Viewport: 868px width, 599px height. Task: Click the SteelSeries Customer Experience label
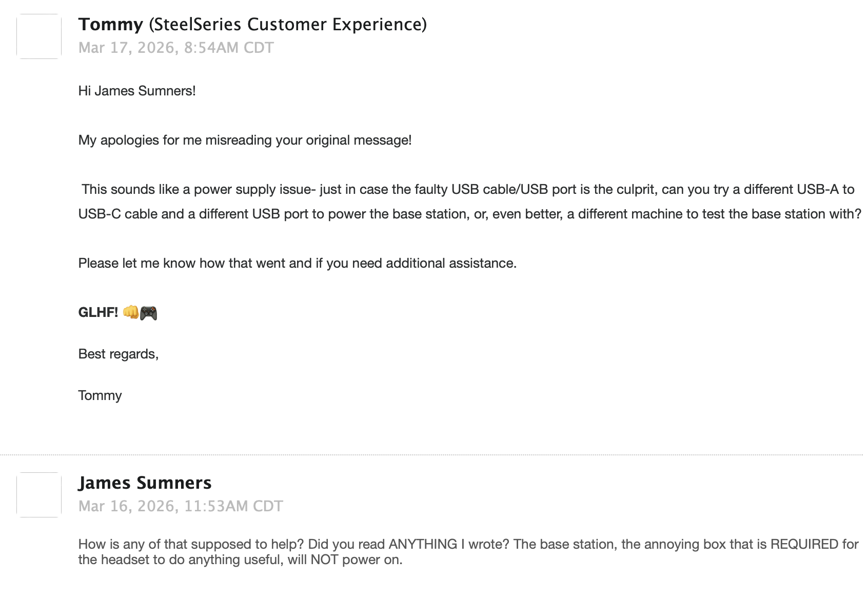[x=288, y=25]
